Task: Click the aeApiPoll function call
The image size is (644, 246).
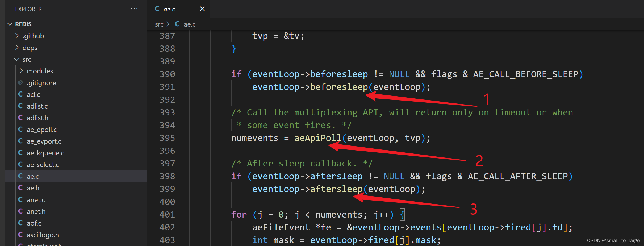Action: tap(318, 138)
